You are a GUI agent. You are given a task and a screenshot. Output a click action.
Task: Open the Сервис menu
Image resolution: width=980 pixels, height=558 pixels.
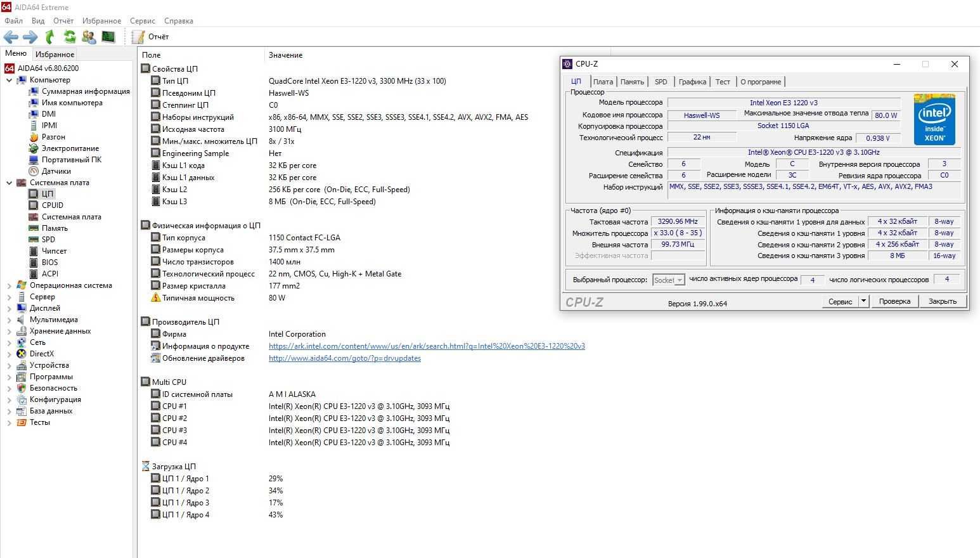click(143, 20)
